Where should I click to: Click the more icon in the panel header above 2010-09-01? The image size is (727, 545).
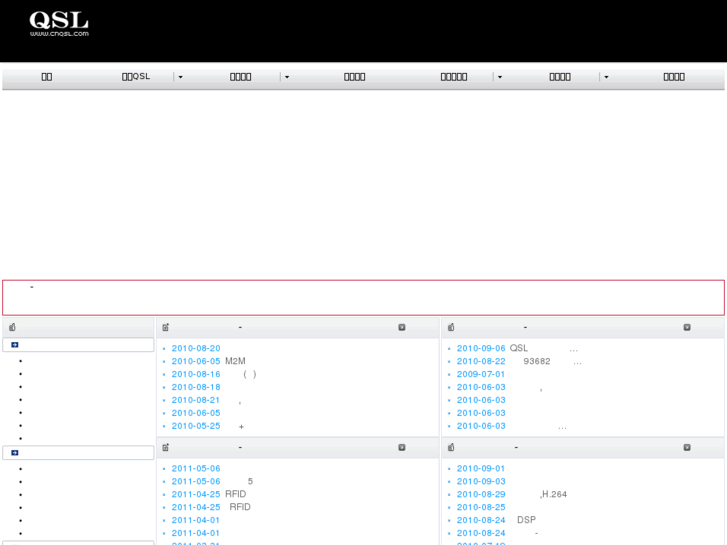[687, 448]
